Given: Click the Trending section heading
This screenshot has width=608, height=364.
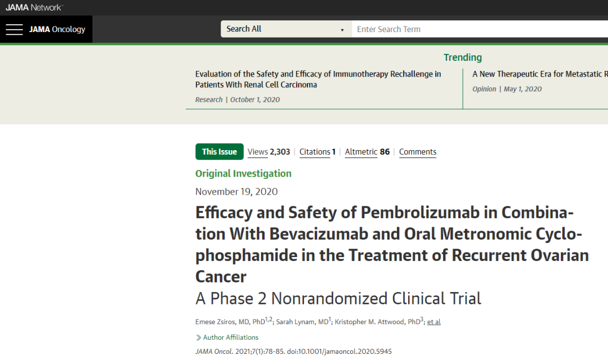Looking at the screenshot, I should point(462,57).
